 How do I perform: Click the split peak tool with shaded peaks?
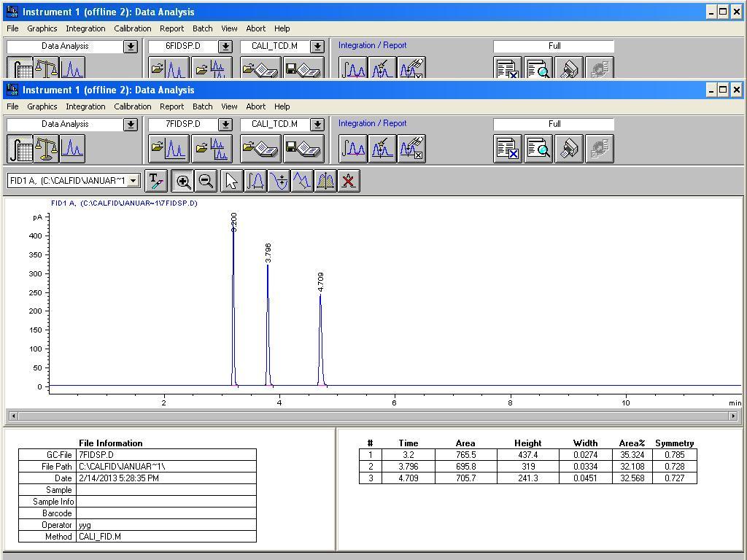[x=325, y=182]
